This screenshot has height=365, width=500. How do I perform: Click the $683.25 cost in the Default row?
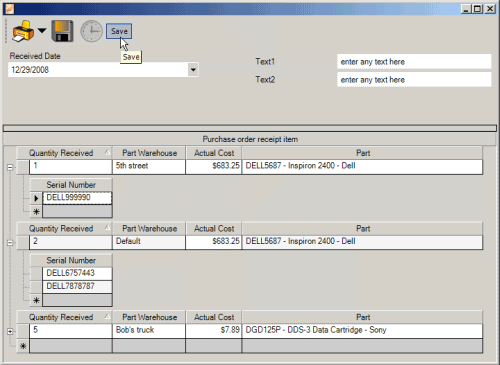pyautogui.click(x=214, y=242)
